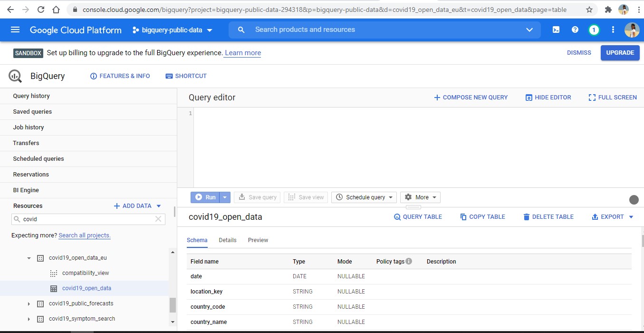Click QUERY TABLE
This screenshot has width=644, height=333.
(418, 217)
